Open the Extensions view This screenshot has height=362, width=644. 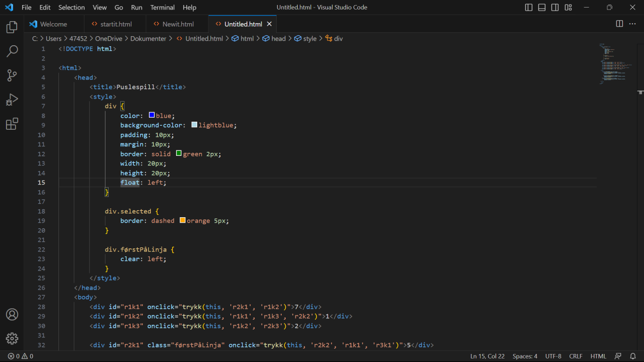click(x=12, y=124)
